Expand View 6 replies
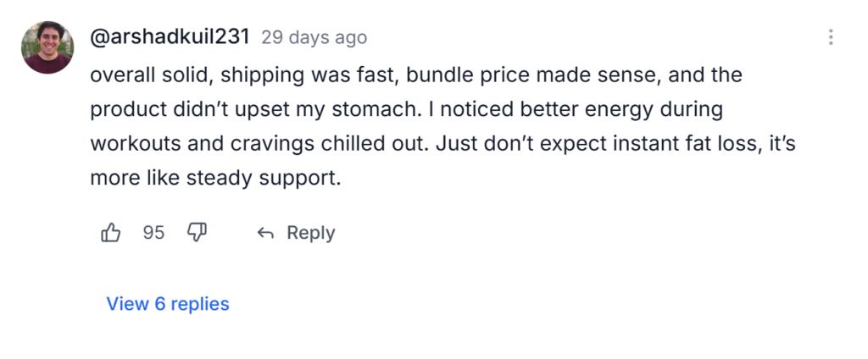 coord(168,304)
